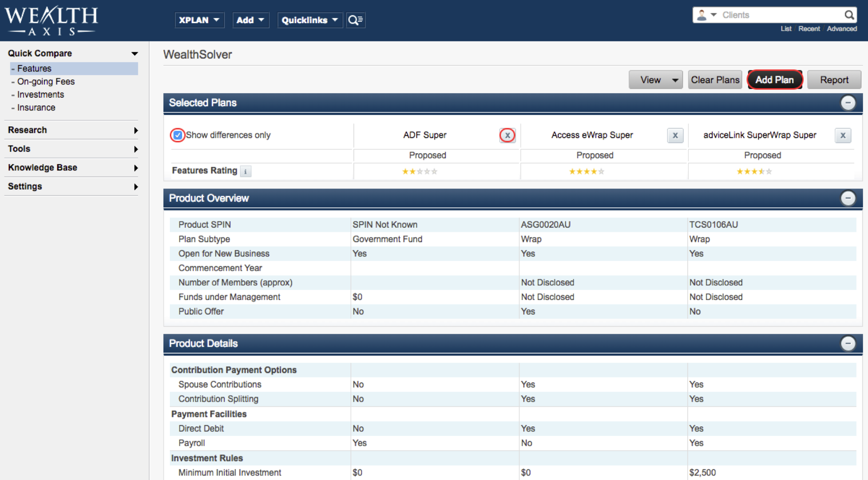The image size is (868, 480).
Task: Open the Recent clients link
Action: (809, 29)
